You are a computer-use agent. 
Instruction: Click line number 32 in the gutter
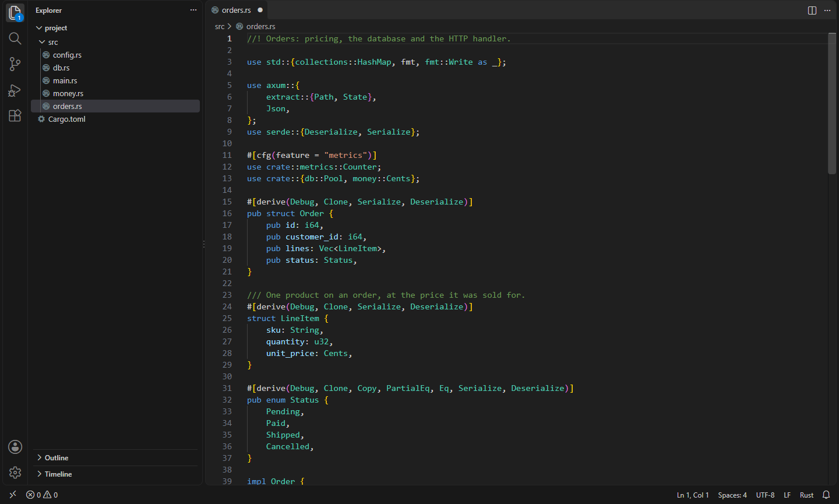point(227,400)
